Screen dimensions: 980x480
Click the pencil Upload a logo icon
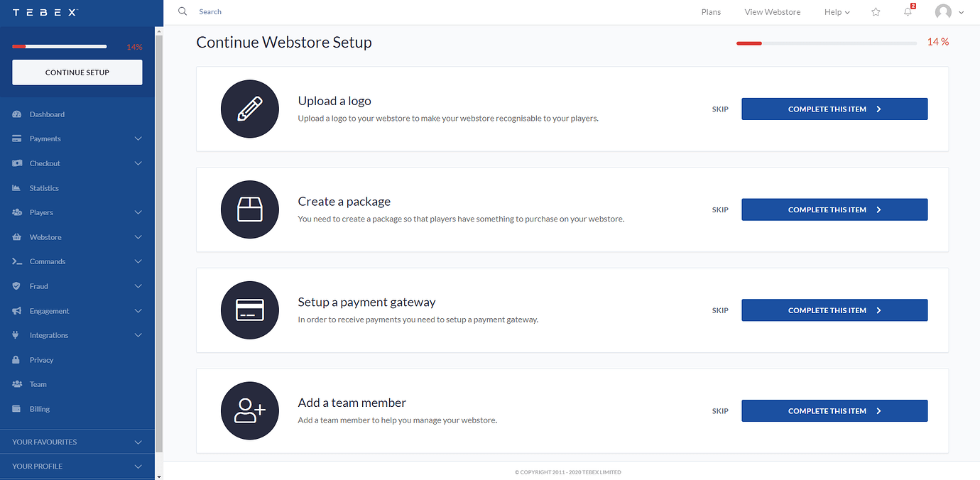[250, 109]
